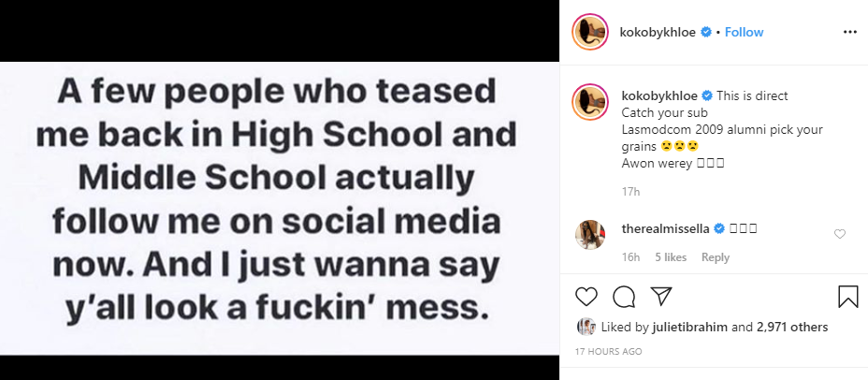Share the post via paper plane icon

tap(660, 297)
